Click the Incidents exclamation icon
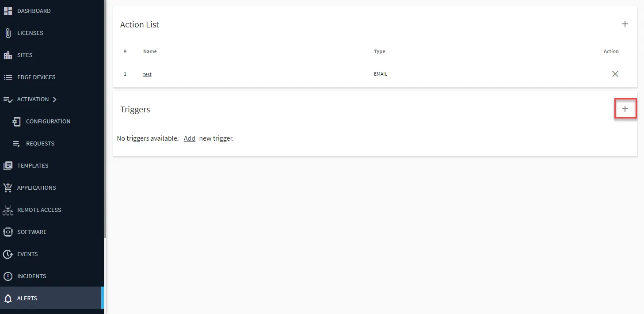The height and width of the screenshot is (314, 644). (x=8, y=276)
